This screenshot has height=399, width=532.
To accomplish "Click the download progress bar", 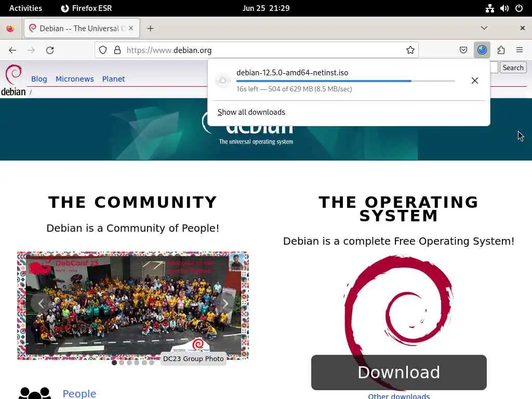I will [x=345, y=81].
